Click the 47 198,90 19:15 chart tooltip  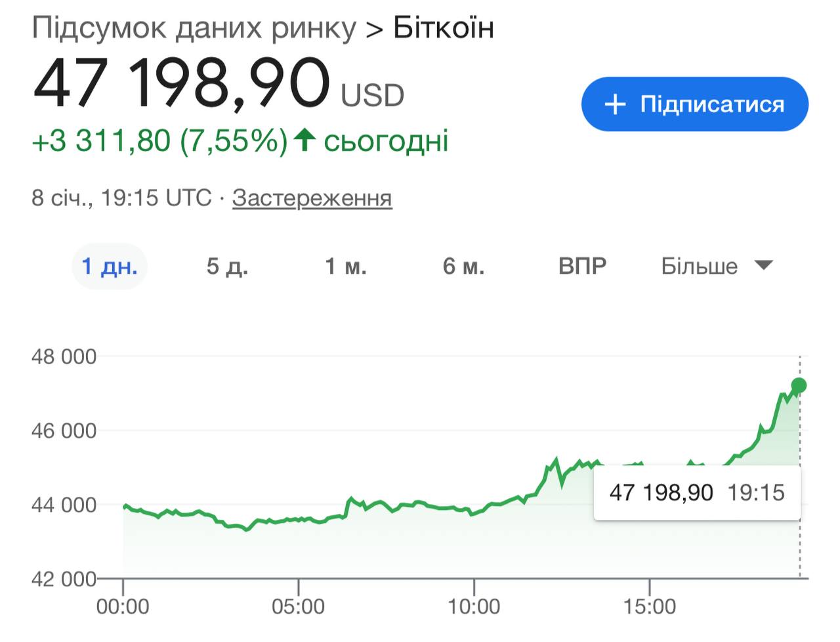[697, 492]
